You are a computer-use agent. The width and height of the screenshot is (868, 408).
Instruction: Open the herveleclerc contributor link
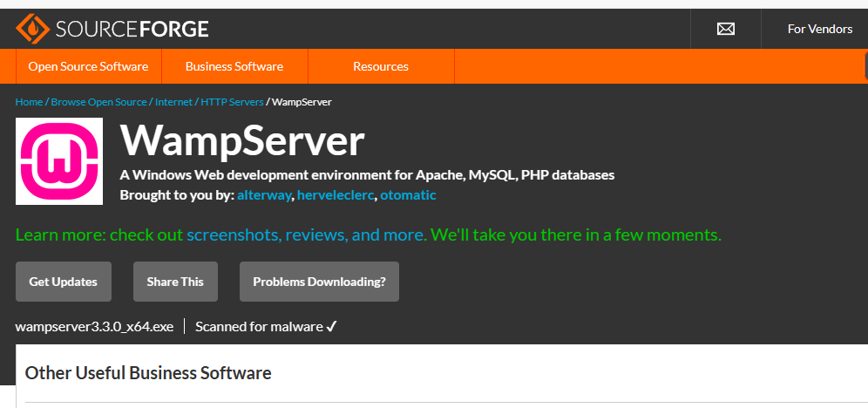pyautogui.click(x=336, y=195)
